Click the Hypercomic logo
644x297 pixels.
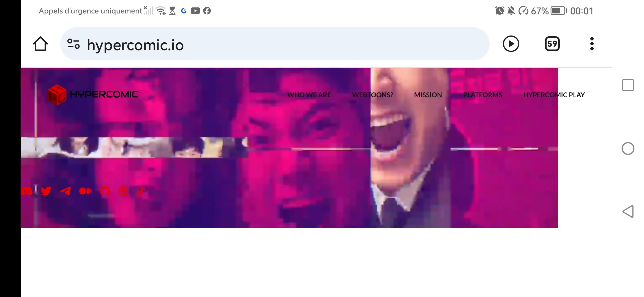[93, 95]
